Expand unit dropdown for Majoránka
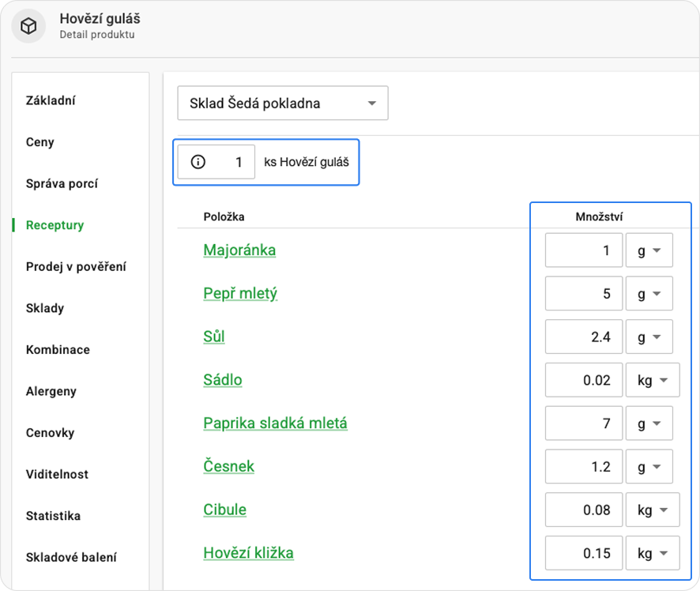Screen dimensions: 700x591 click(x=649, y=250)
